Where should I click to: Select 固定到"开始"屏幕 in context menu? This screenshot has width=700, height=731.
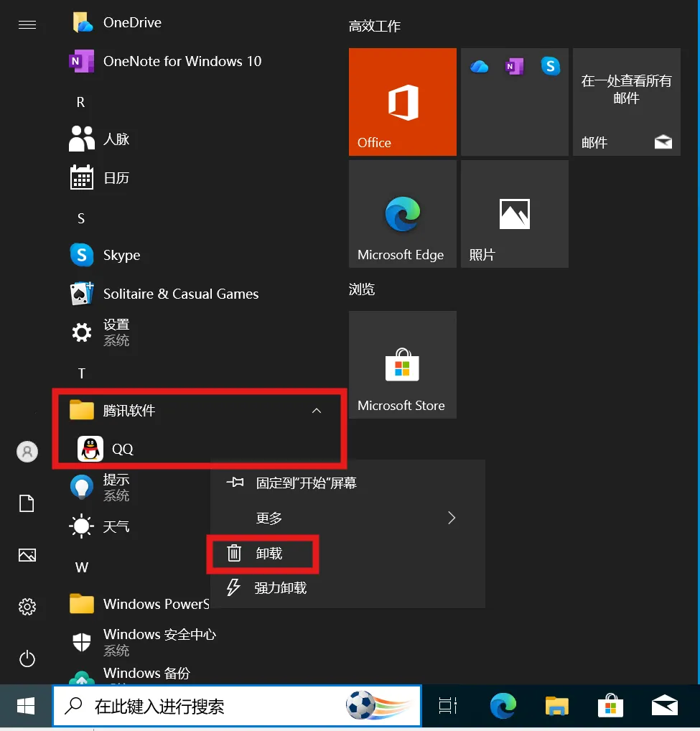pyautogui.click(x=347, y=483)
